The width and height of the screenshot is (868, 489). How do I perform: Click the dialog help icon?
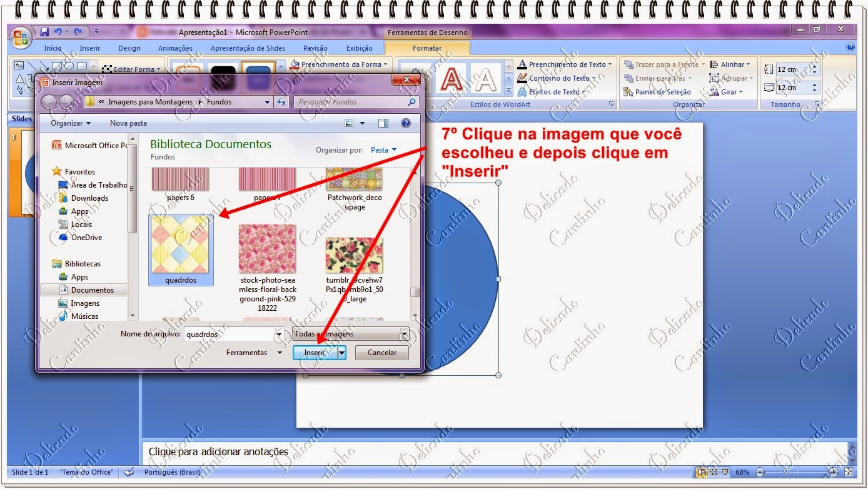405,123
